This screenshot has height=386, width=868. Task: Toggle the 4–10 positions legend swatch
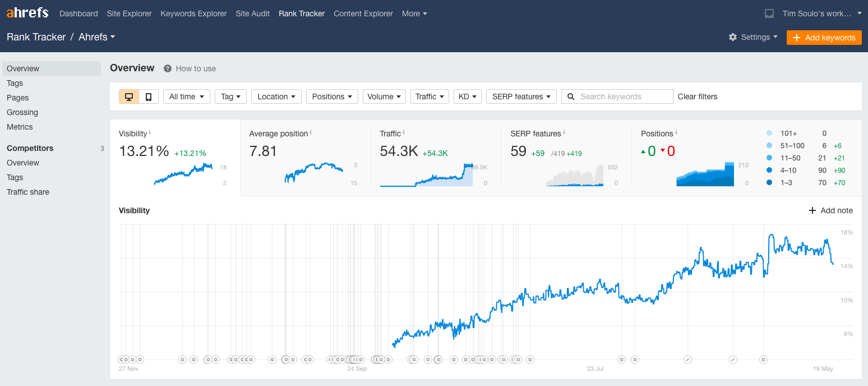pyautogui.click(x=769, y=170)
